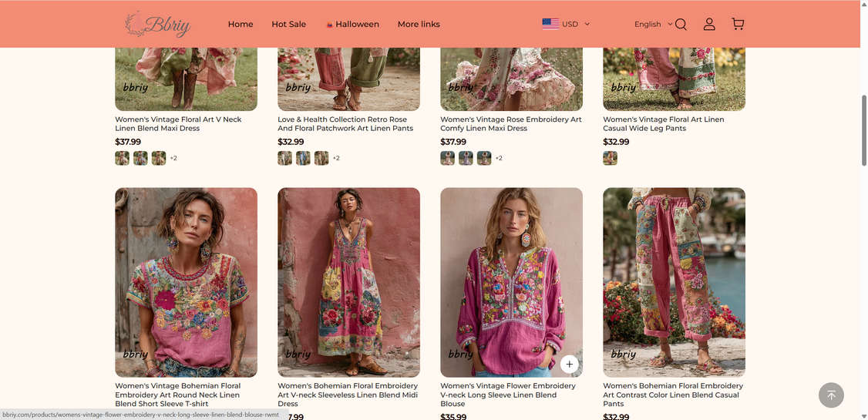Click the scroll-to-top arrow button
868x420 pixels.
click(x=831, y=395)
